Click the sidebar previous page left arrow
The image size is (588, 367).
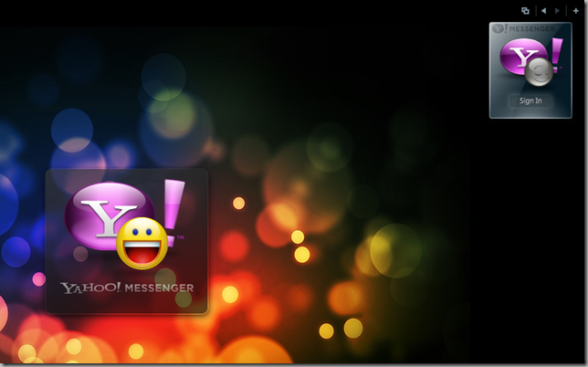pos(543,11)
